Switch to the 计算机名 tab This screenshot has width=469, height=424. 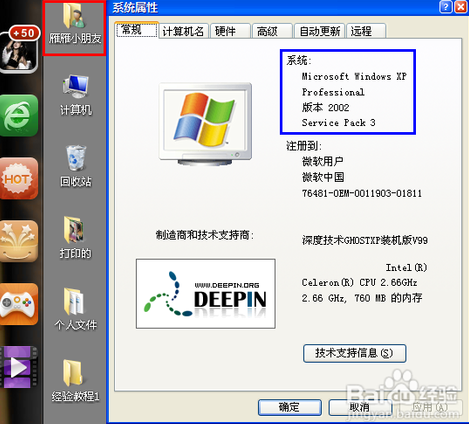pyautogui.click(x=183, y=31)
